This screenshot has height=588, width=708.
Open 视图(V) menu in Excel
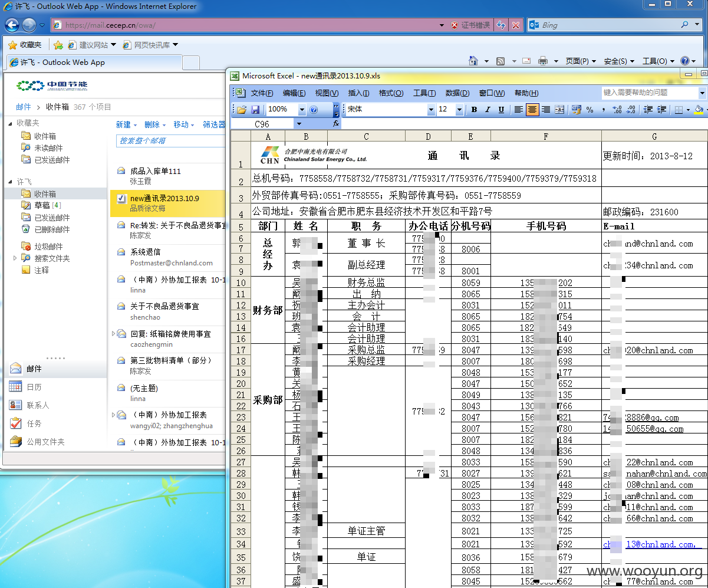(327, 93)
